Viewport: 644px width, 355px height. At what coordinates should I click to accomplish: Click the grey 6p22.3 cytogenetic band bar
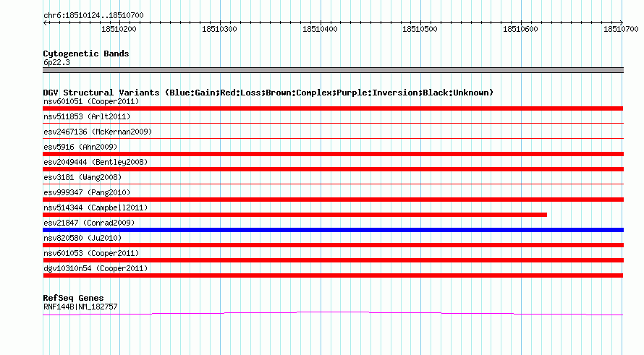coord(333,70)
